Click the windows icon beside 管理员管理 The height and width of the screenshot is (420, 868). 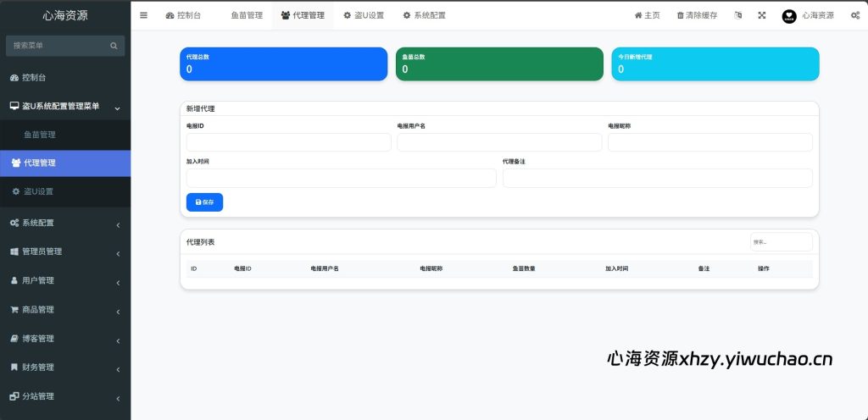15,251
